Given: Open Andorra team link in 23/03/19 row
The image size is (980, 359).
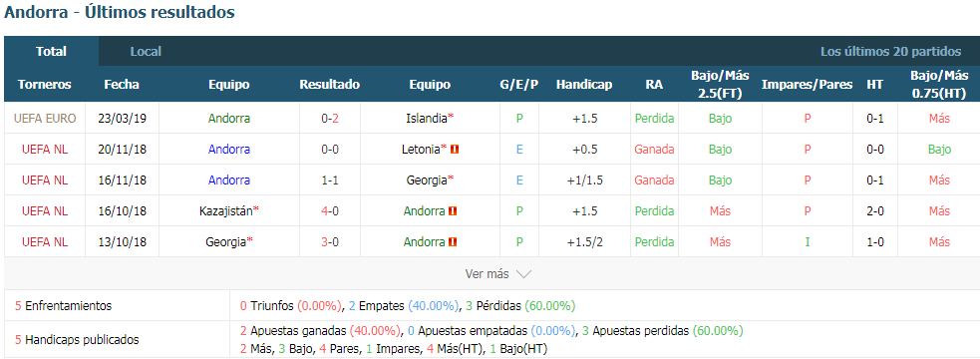Looking at the screenshot, I should [x=229, y=119].
